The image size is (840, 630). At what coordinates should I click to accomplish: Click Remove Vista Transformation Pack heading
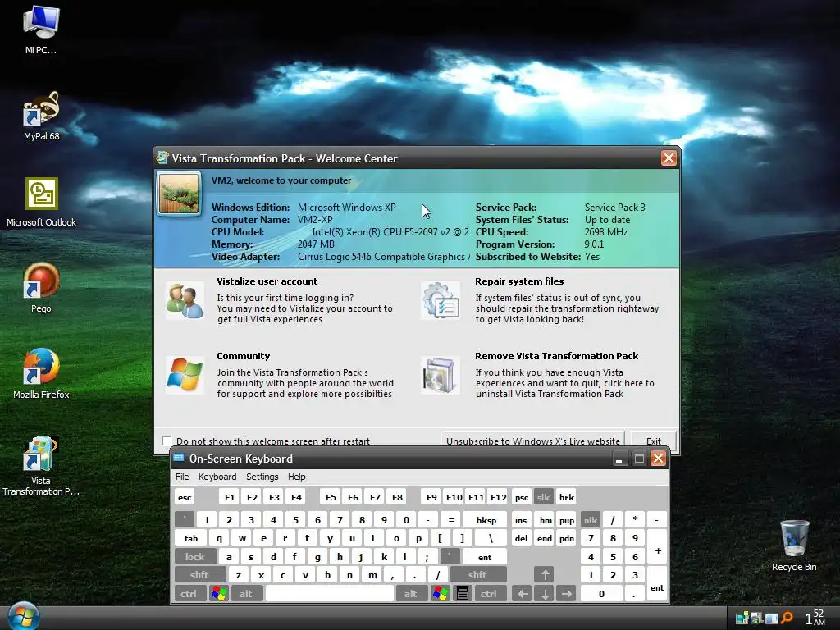557,356
